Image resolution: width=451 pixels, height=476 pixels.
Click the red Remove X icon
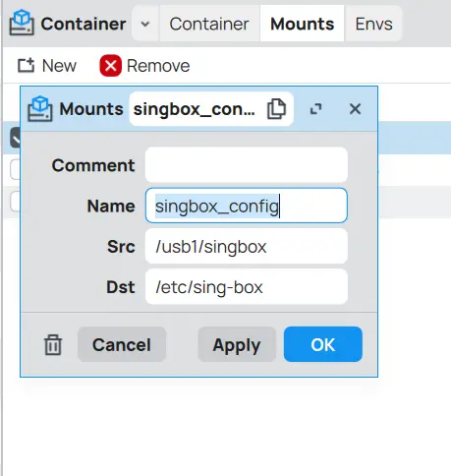pyautogui.click(x=110, y=66)
